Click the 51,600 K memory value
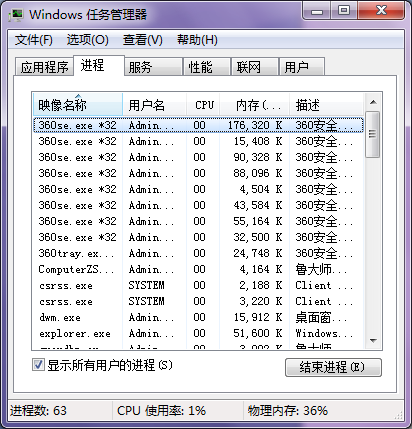412x429 pixels. (x=258, y=333)
